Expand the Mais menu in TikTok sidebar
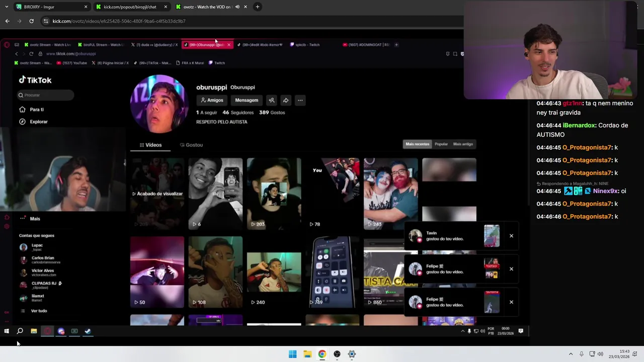The height and width of the screenshot is (362, 644). coord(30,219)
